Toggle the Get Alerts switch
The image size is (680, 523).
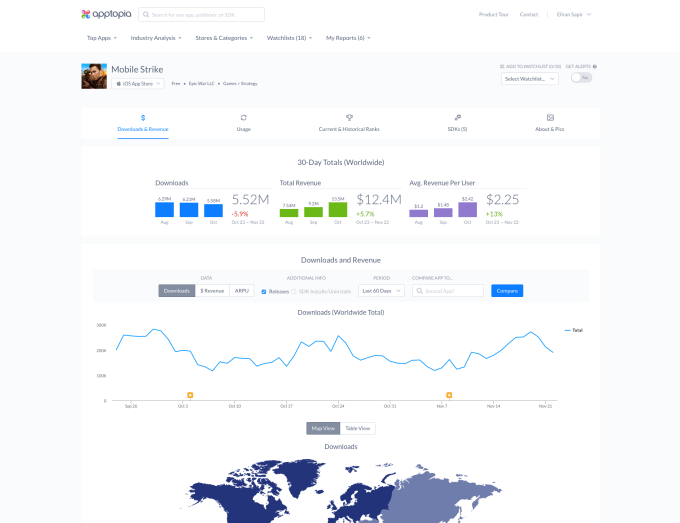tap(581, 78)
